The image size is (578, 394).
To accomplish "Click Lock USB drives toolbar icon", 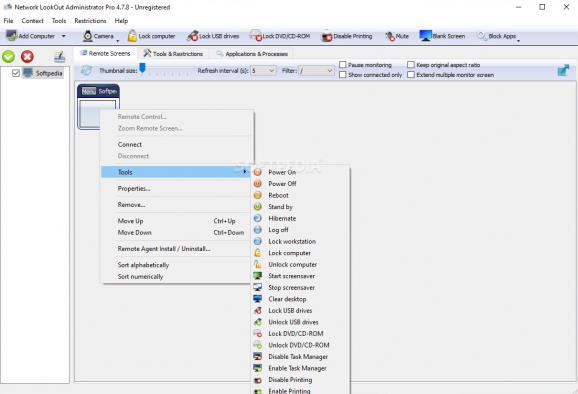I will click(x=192, y=36).
